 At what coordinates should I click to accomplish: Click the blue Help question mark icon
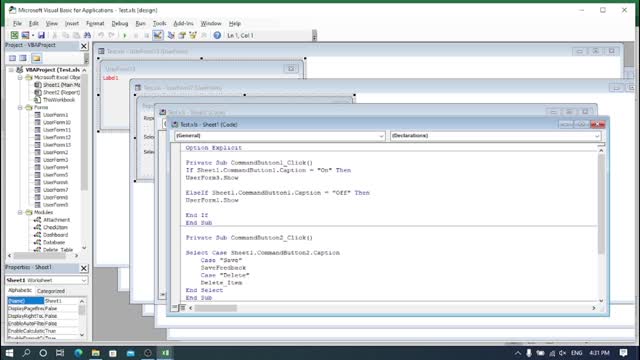pos(217,36)
